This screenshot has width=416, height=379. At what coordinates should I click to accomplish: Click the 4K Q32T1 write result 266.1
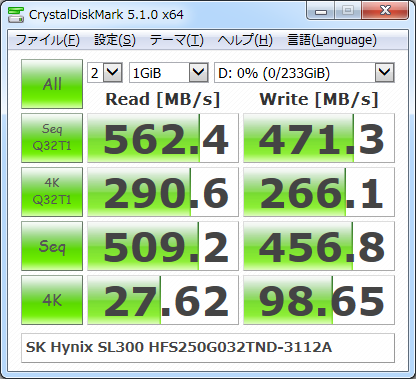pyautogui.click(x=319, y=192)
